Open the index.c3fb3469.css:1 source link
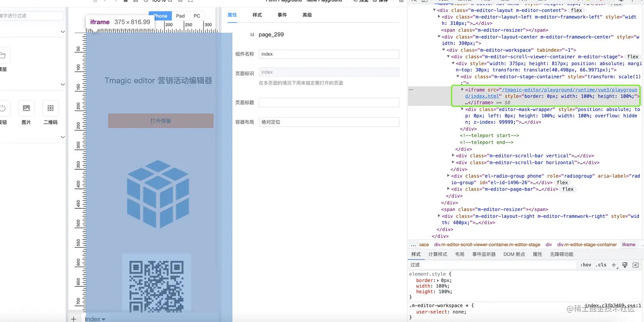The width and height of the screenshot is (644, 322). (612, 305)
